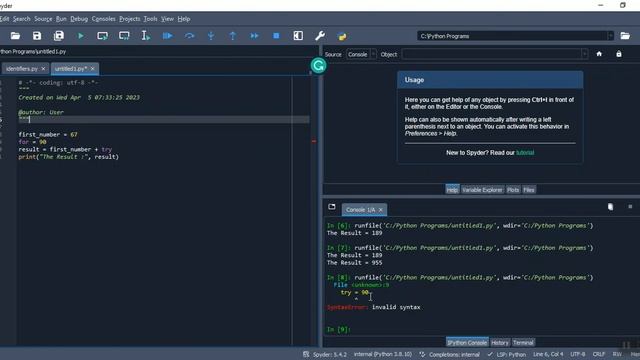Expand the Object combo box arrow
Viewport: 640px width, 360px height.
click(x=584, y=54)
